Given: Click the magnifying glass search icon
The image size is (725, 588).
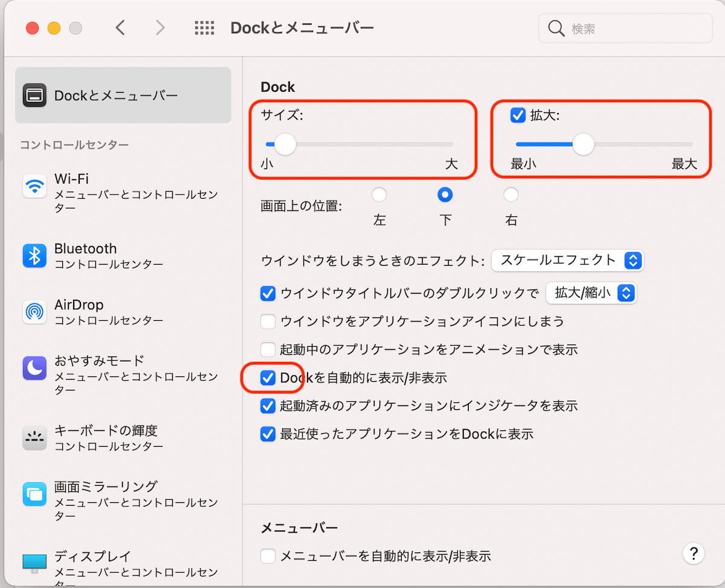Looking at the screenshot, I should click(x=556, y=28).
